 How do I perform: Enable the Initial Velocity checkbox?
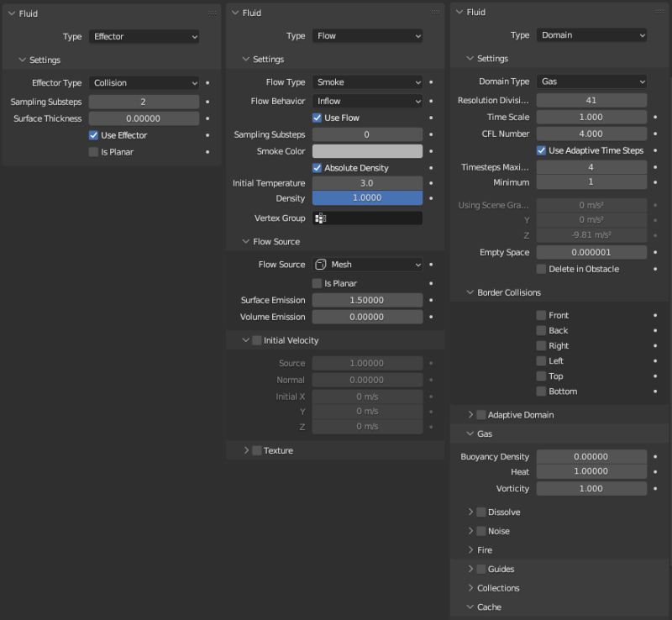[257, 340]
